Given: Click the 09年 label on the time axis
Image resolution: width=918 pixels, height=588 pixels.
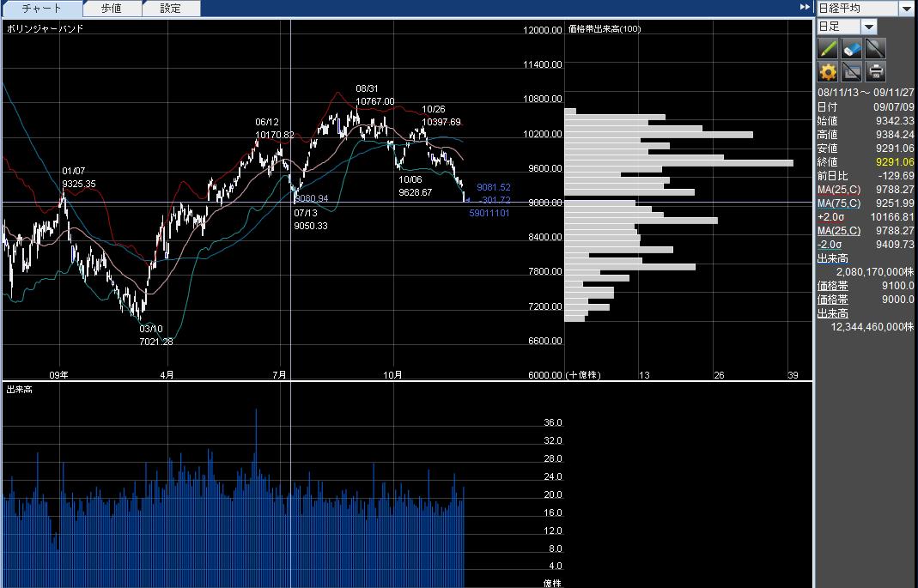Looking at the screenshot, I should pyautogui.click(x=58, y=374).
